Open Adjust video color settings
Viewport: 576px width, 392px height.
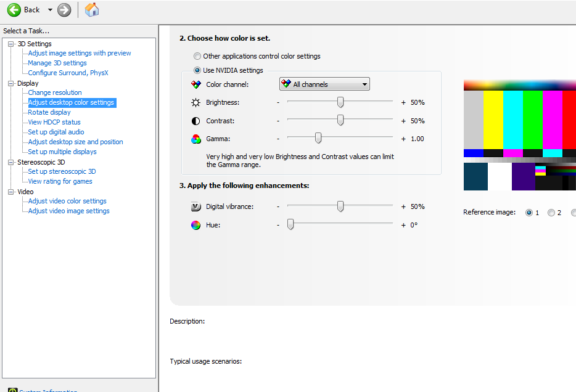coord(67,201)
